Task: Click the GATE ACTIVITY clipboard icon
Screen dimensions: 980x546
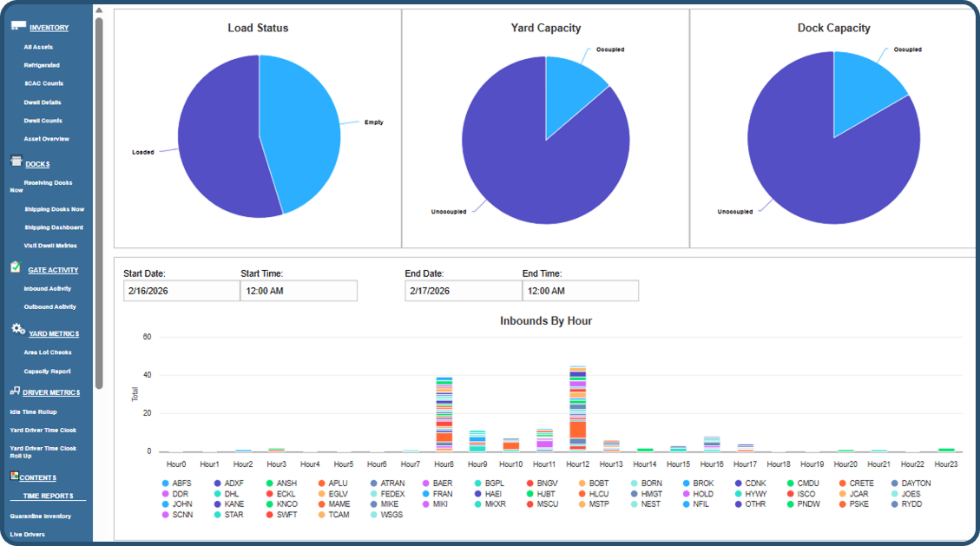Action: tap(14, 268)
